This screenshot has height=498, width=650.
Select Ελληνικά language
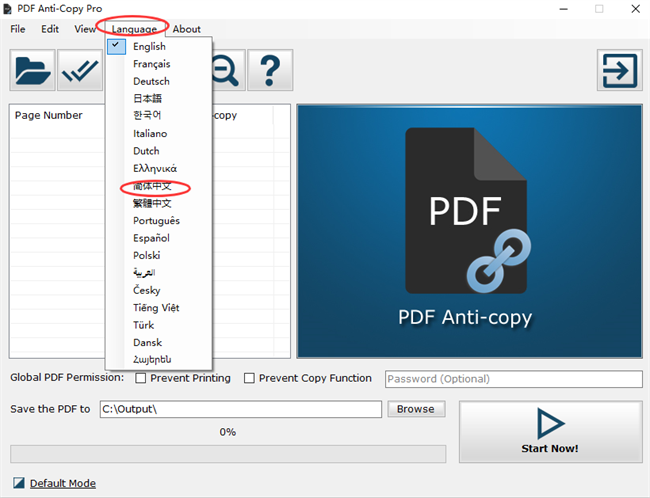[159, 168]
